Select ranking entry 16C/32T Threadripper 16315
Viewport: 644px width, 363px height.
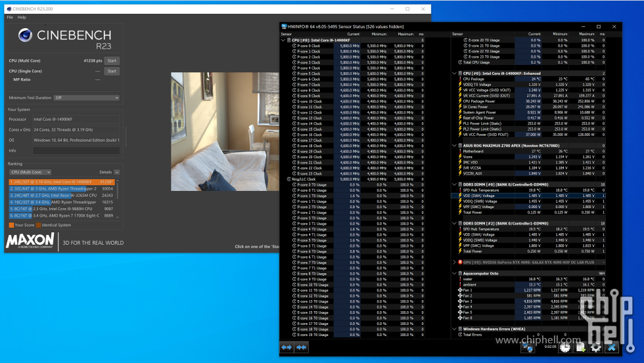click(x=62, y=202)
